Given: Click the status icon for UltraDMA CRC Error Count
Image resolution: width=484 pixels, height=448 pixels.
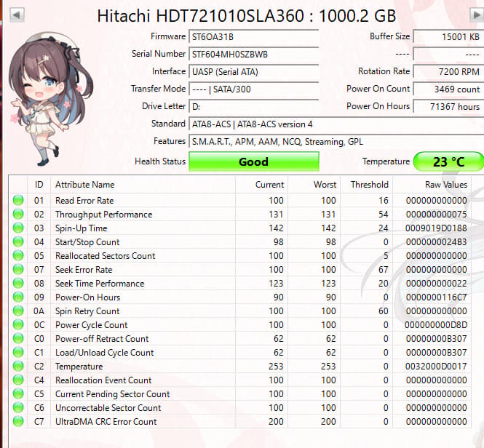Looking at the screenshot, I should point(18,422).
